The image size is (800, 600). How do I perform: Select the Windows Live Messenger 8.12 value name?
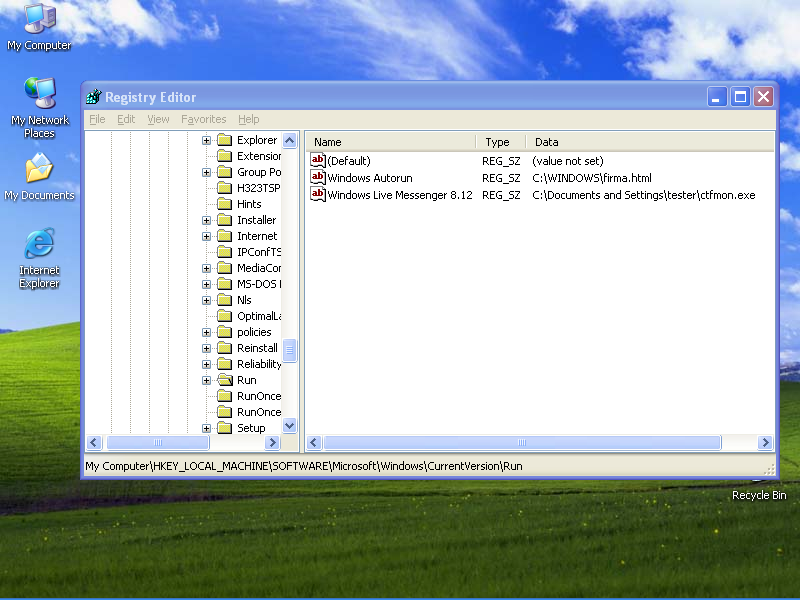(x=400, y=195)
